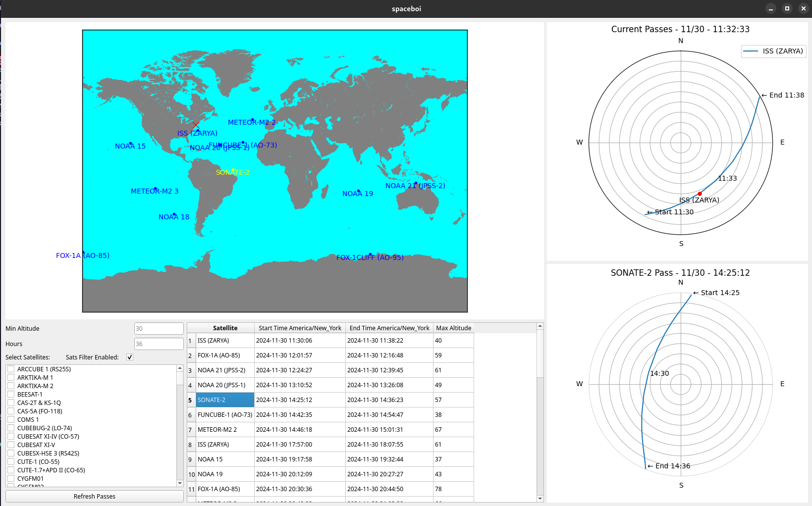Check the BEESAT-1 satellite box

[11, 394]
